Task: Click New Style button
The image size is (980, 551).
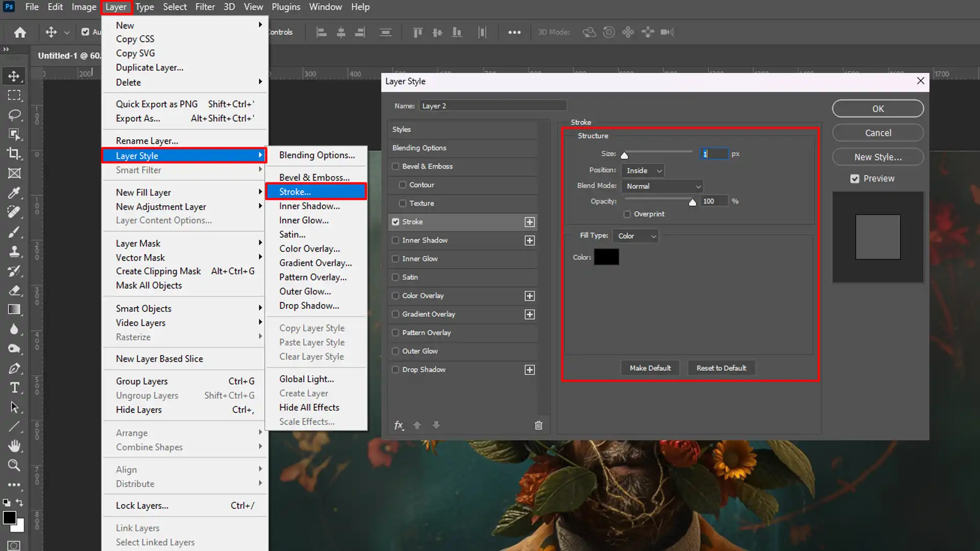Action: pos(878,156)
